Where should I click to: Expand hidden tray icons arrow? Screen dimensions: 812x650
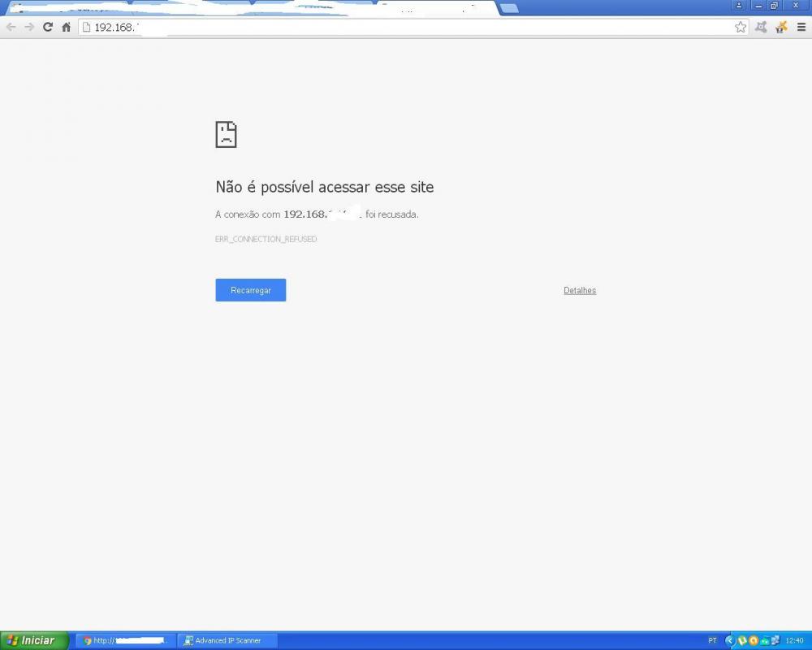[x=730, y=641]
